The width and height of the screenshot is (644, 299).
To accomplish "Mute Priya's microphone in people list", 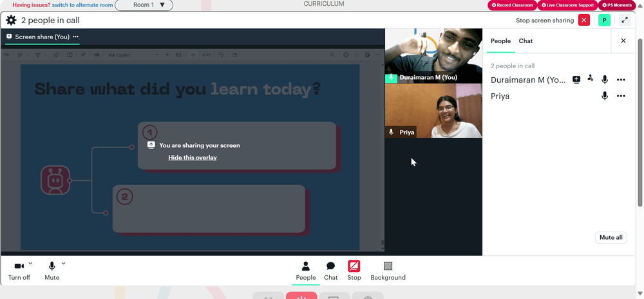I will pos(605,96).
